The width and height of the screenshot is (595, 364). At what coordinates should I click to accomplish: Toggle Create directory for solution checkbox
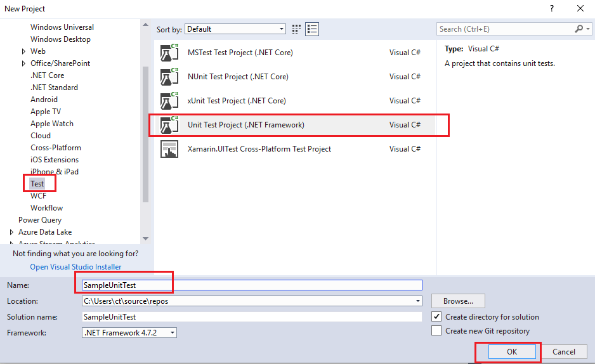point(436,316)
